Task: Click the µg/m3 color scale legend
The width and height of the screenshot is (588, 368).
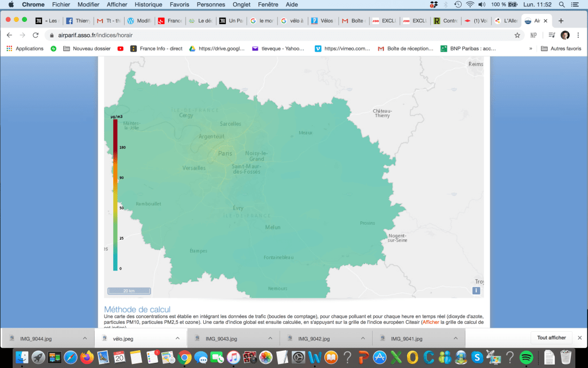Action: click(x=115, y=194)
